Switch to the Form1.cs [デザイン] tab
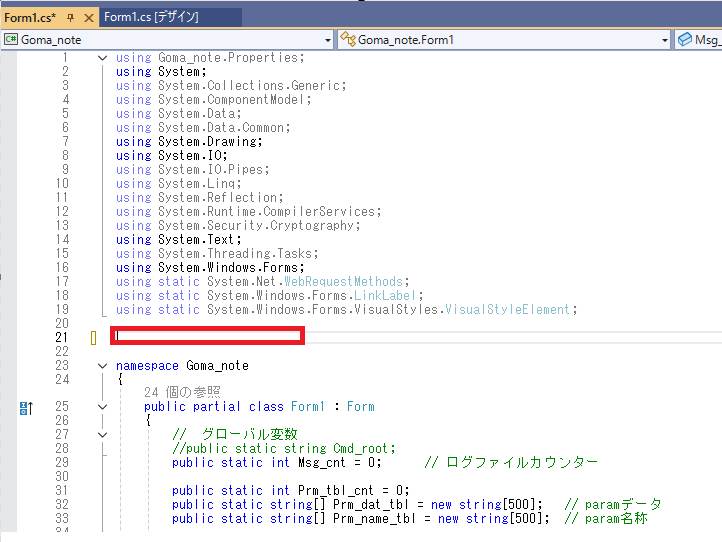The image size is (722, 542). tap(151, 17)
